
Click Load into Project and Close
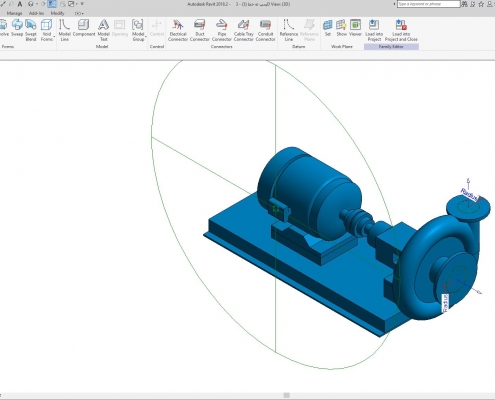pyautogui.click(x=401, y=30)
